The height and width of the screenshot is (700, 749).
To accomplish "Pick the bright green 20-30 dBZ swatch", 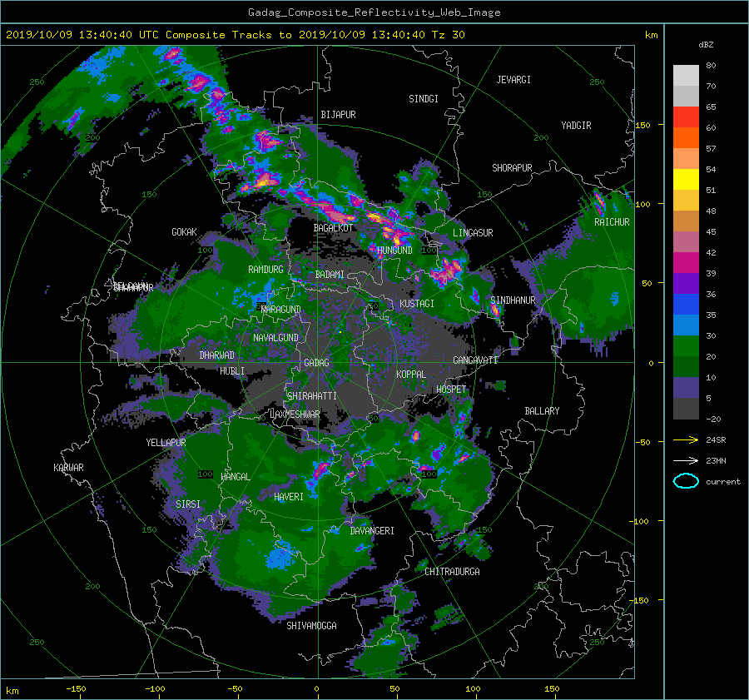I will [x=686, y=345].
